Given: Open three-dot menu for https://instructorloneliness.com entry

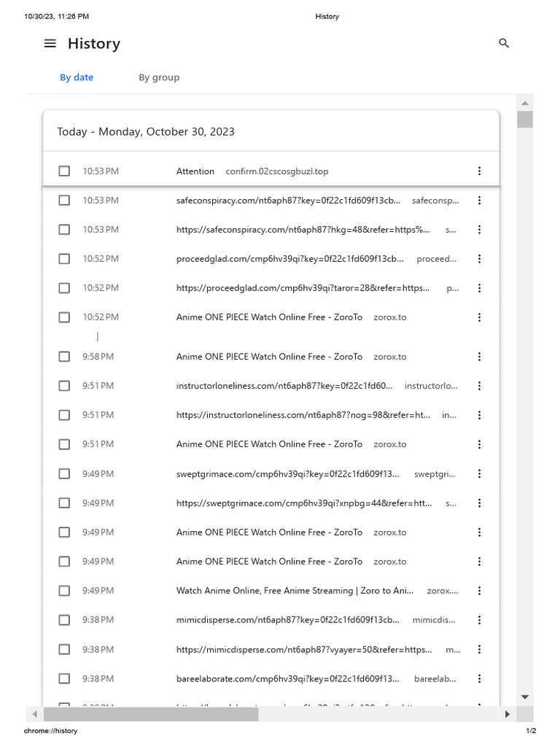Looking at the screenshot, I should tap(479, 415).
